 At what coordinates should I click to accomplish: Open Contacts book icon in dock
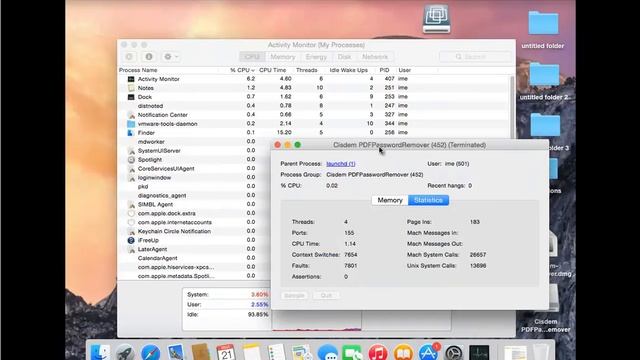[x=200, y=352]
